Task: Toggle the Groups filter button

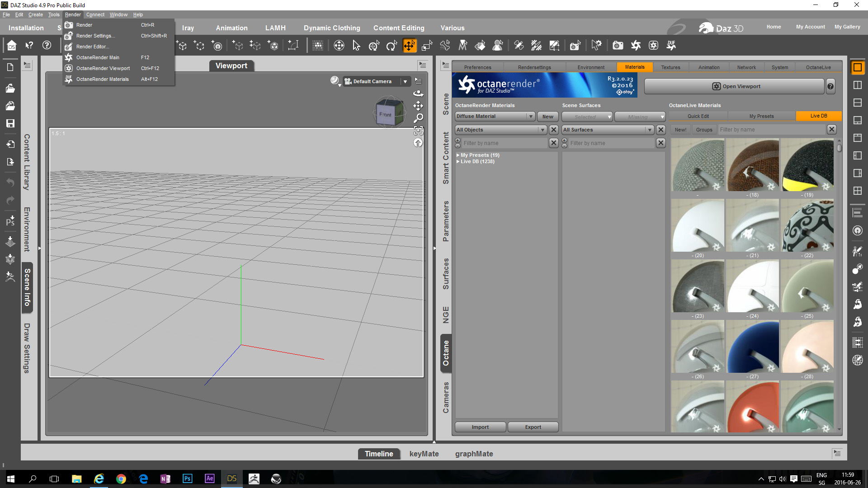Action: [704, 130]
